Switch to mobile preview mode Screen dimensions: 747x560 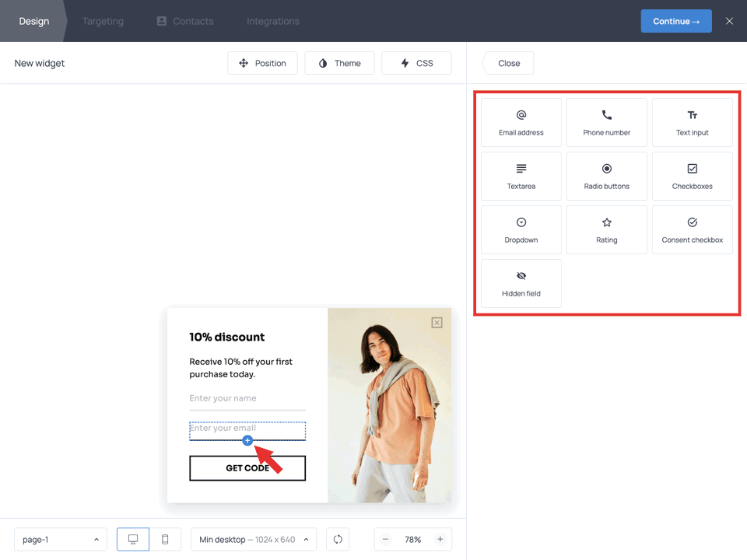[162, 539]
